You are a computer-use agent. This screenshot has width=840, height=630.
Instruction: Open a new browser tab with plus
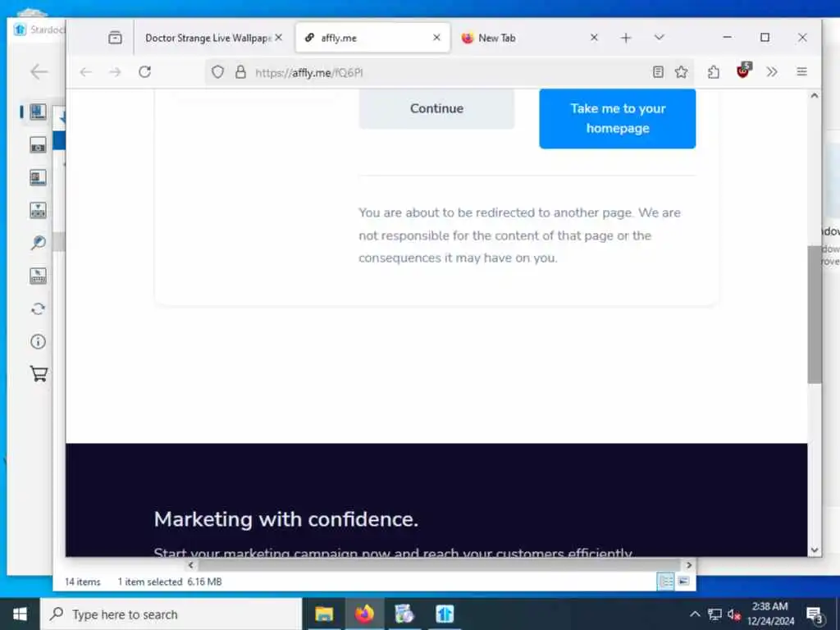[x=625, y=38]
